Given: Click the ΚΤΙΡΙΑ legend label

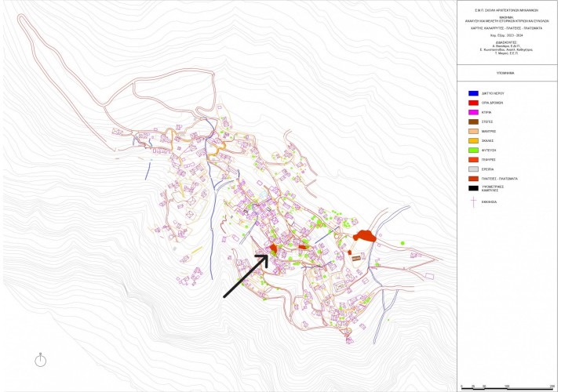Looking at the screenshot, I should [x=486, y=112].
